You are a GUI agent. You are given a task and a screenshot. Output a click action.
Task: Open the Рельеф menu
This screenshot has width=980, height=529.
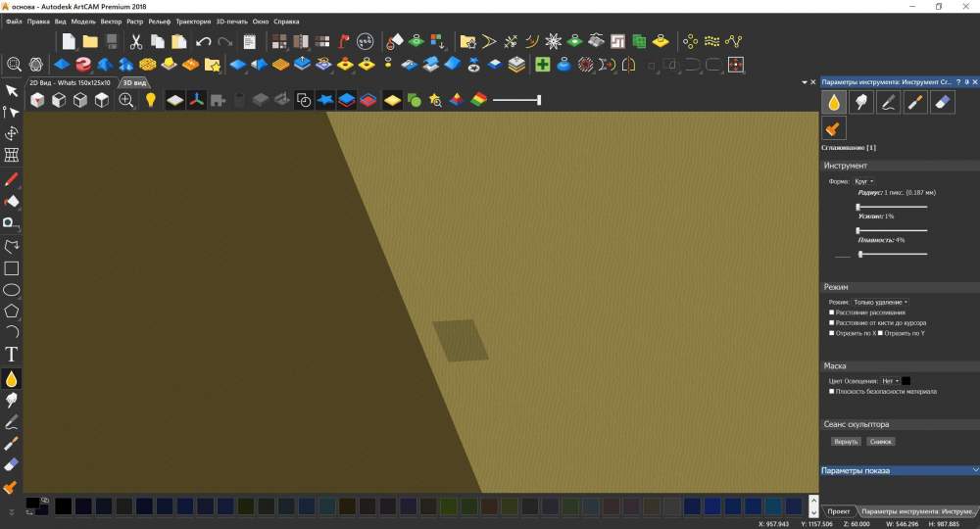pos(160,21)
